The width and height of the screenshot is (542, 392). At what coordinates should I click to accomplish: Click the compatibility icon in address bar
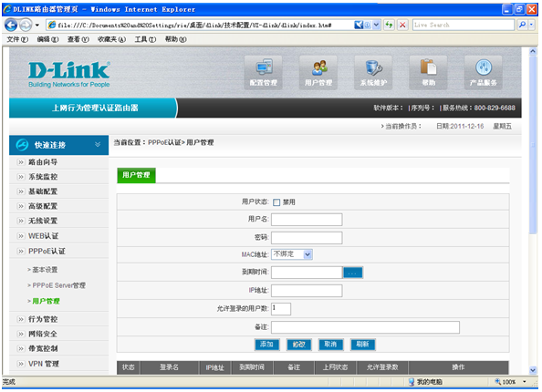[x=359, y=25]
